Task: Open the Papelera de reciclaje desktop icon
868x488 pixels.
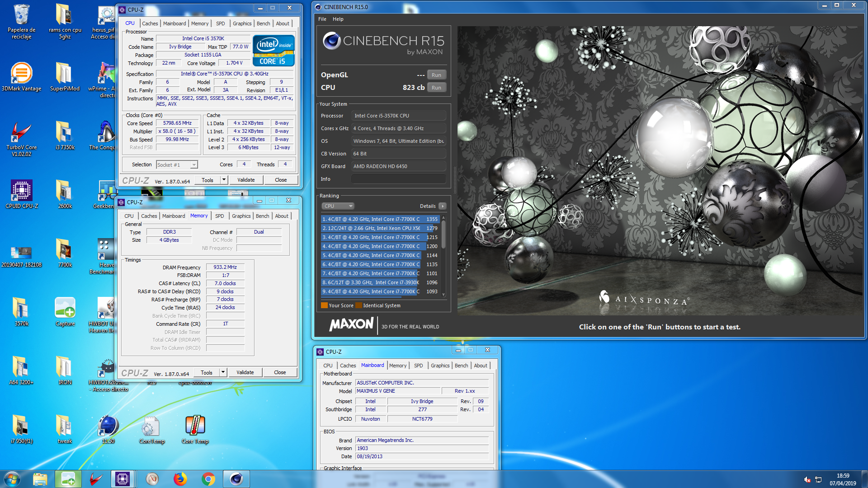Action: pyautogui.click(x=21, y=22)
